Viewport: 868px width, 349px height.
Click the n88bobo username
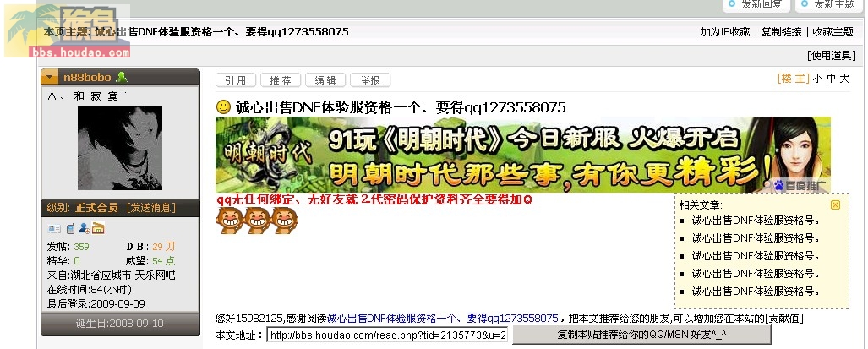[x=87, y=78]
